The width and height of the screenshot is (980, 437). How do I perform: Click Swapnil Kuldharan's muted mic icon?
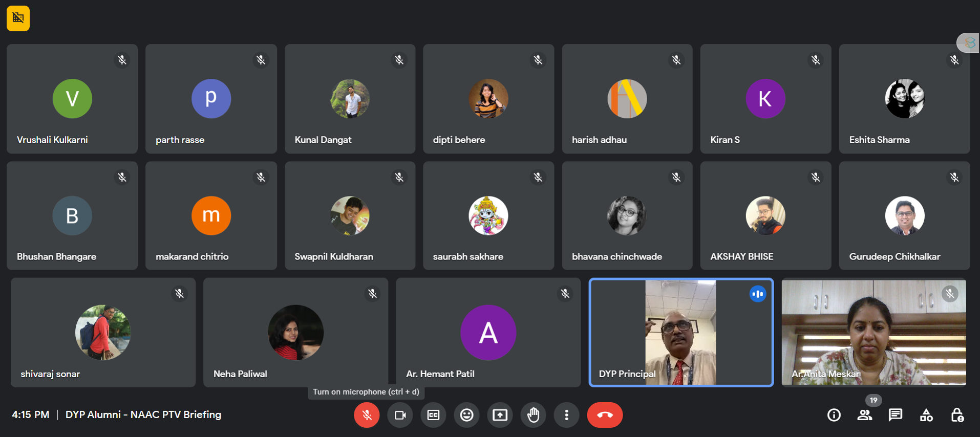tap(399, 177)
